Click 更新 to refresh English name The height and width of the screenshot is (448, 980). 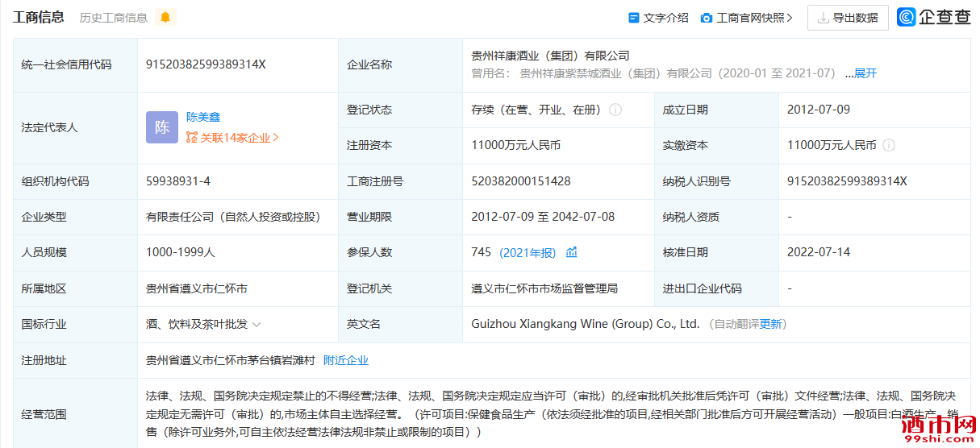771,324
